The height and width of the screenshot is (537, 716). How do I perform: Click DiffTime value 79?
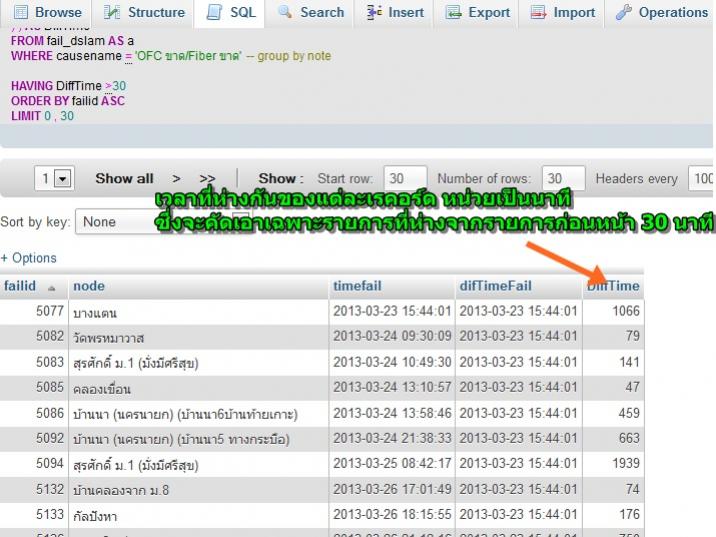pos(633,336)
